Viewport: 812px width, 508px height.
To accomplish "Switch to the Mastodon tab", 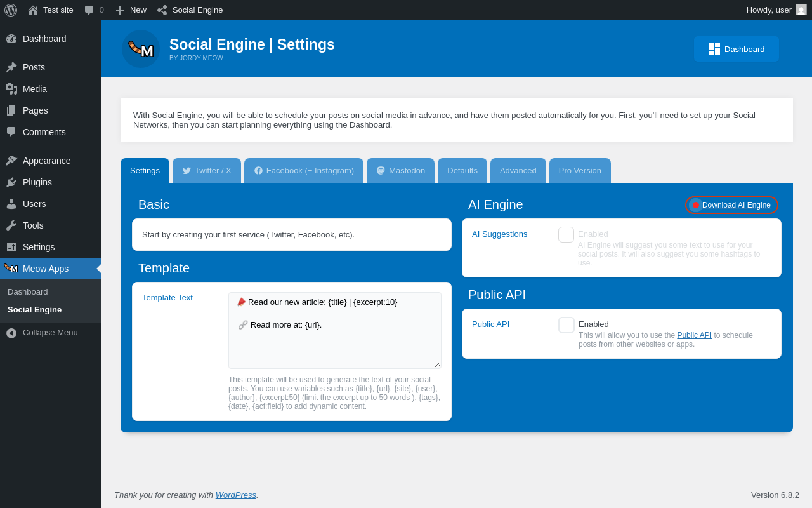I will click(401, 171).
